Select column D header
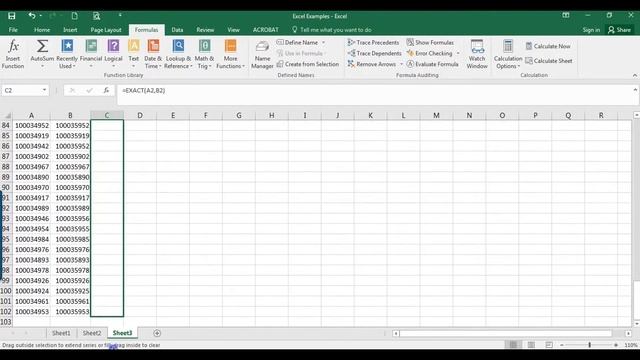 pos(140,116)
